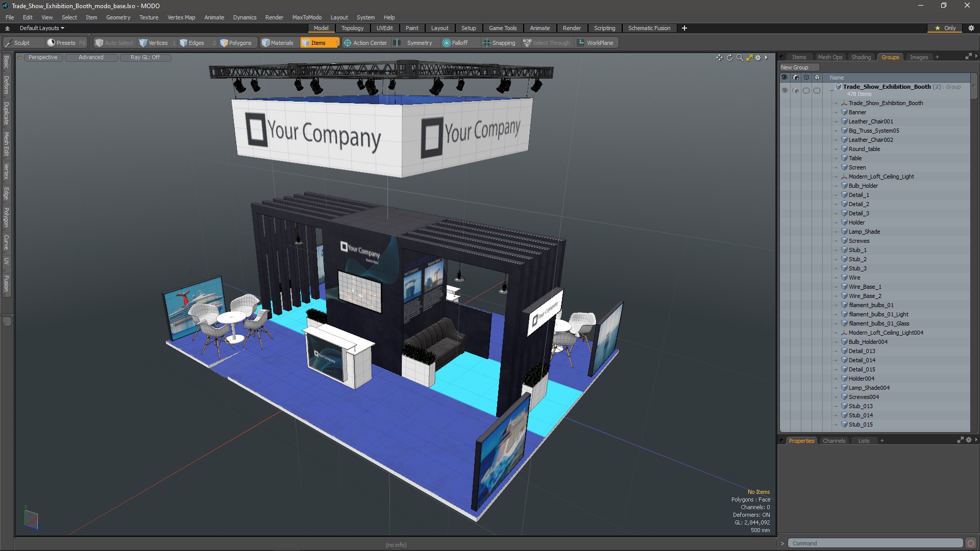Select the Lamp_Shade item in list
Screen dimensions: 980x551
(x=864, y=232)
